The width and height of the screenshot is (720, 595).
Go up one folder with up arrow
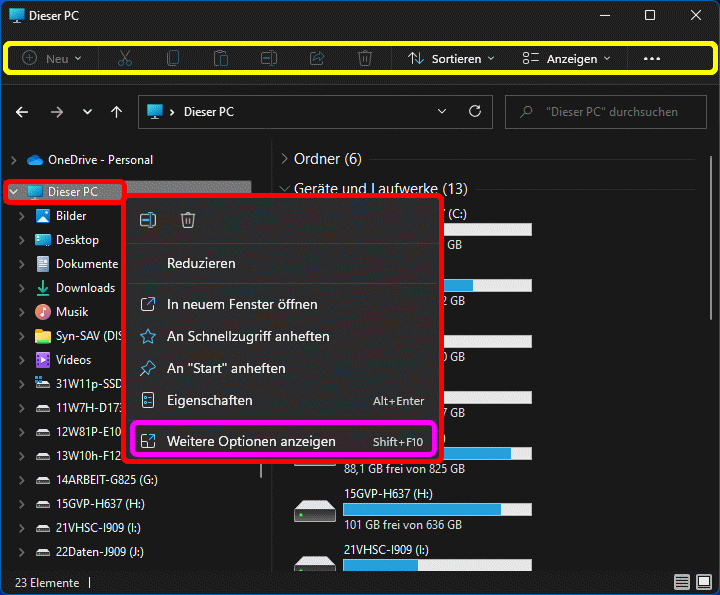tap(116, 112)
